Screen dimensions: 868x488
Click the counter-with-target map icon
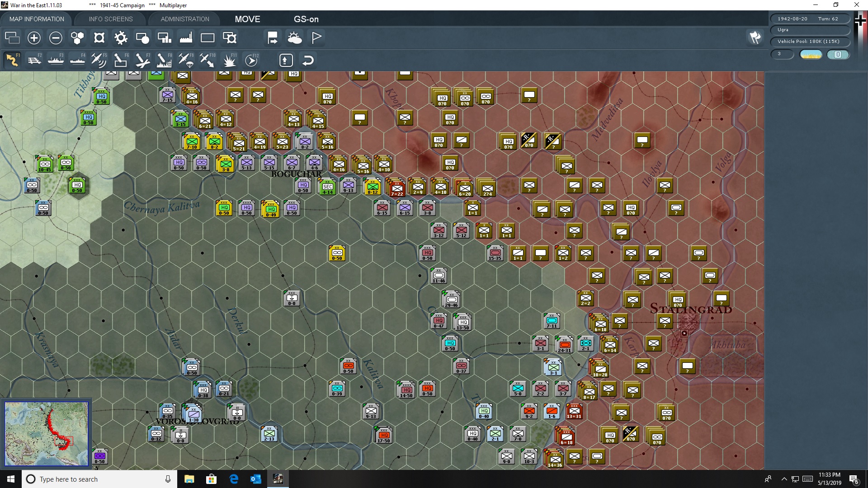coord(230,38)
